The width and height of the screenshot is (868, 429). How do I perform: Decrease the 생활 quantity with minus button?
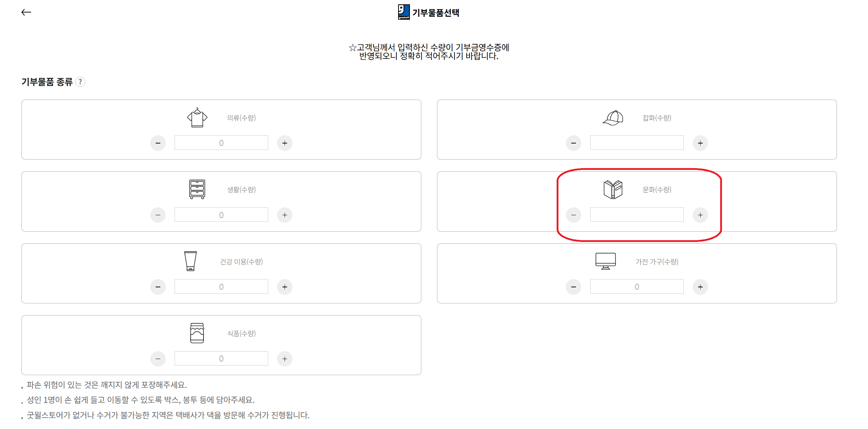click(x=158, y=215)
